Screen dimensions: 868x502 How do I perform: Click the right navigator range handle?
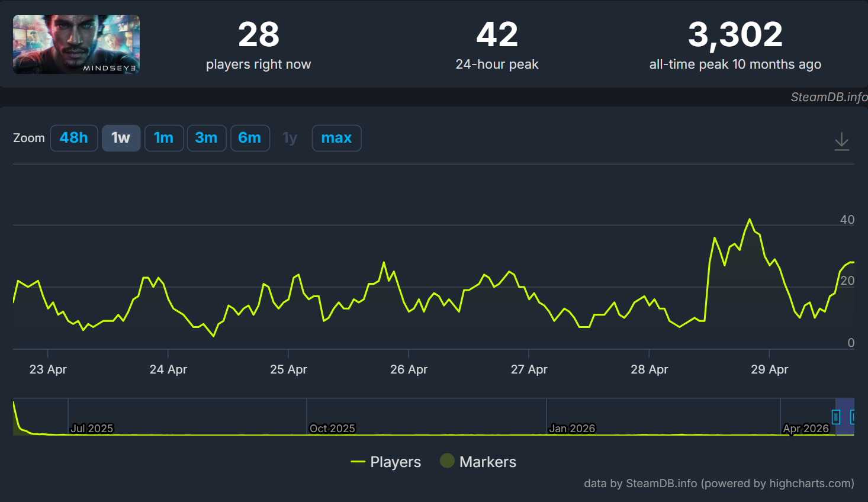[853, 417]
